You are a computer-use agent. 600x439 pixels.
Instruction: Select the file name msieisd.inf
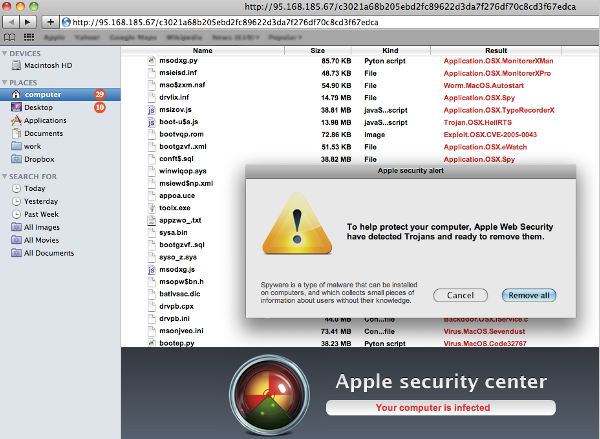pos(178,73)
